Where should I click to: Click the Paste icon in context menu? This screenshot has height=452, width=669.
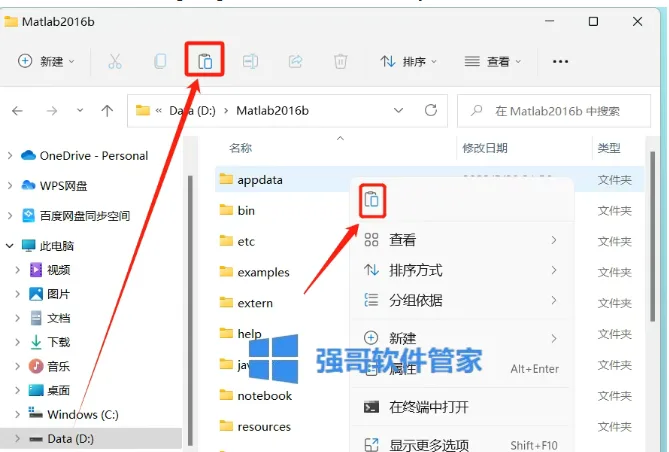pyautogui.click(x=372, y=200)
